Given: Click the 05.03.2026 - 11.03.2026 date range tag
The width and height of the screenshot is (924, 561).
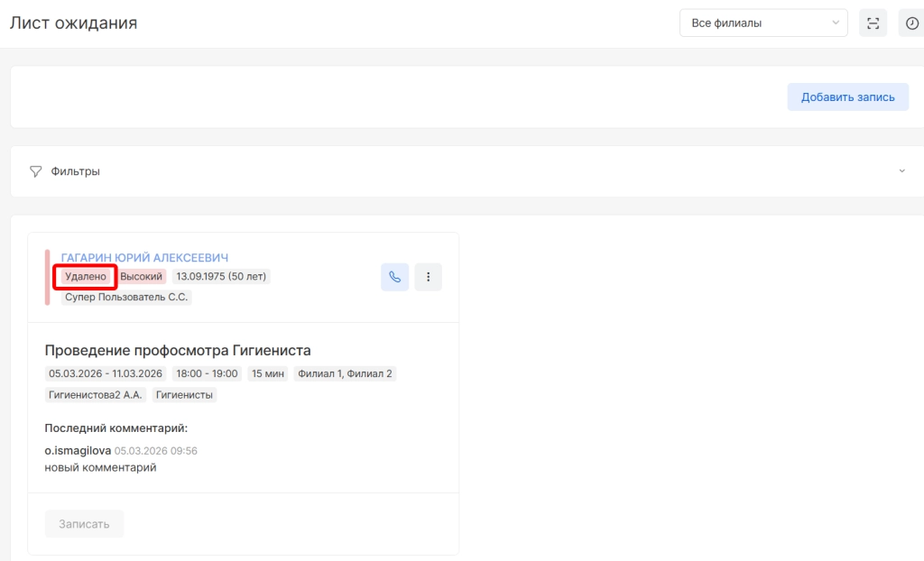Looking at the screenshot, I should tap(106, 373).
